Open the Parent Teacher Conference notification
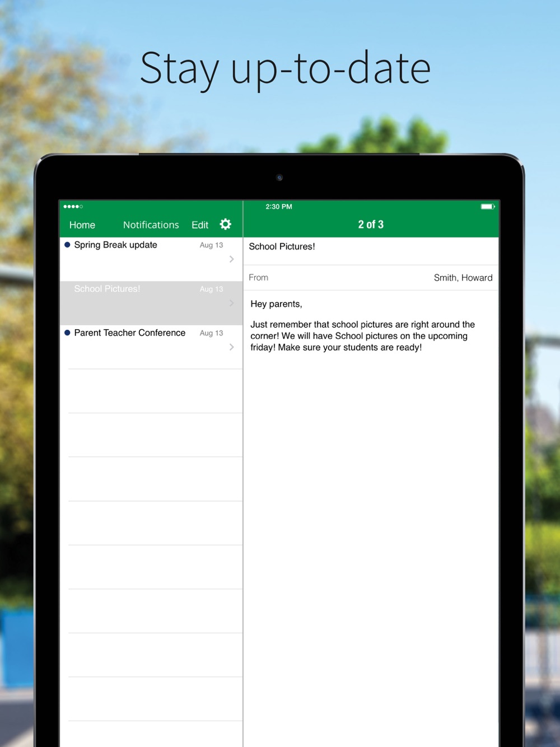This screenshot has width=560, height=747. tap(151, 347)
